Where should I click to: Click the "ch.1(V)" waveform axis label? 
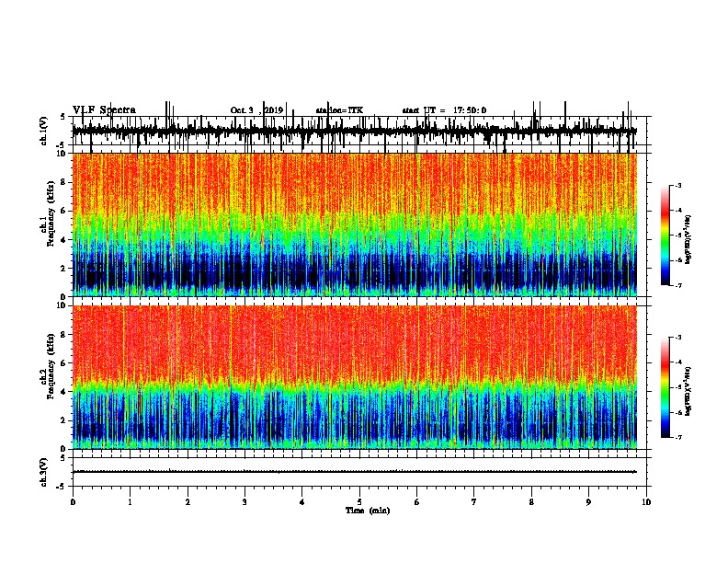[43, 131]
